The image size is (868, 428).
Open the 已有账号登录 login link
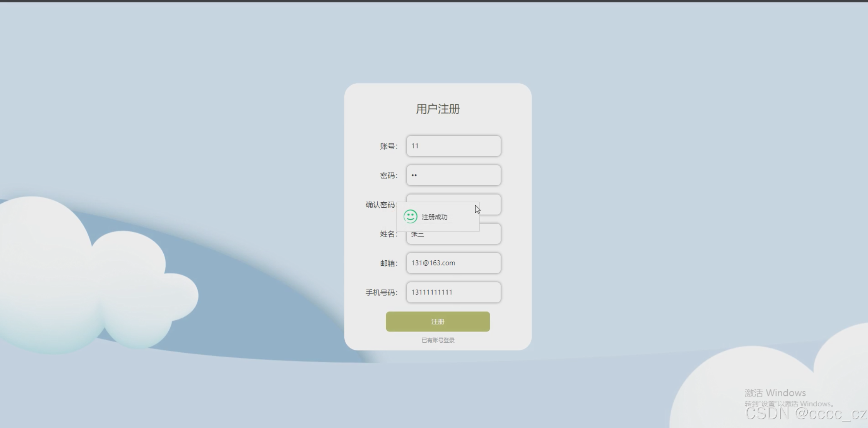[x=438, y=340]
